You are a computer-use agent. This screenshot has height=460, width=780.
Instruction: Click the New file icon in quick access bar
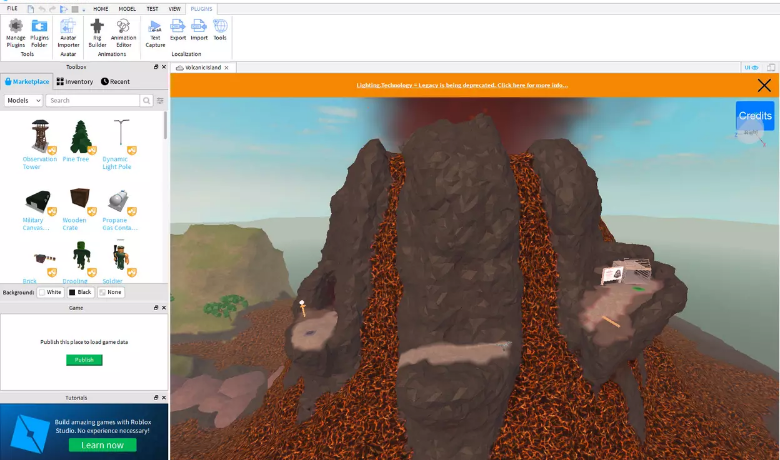31,9
